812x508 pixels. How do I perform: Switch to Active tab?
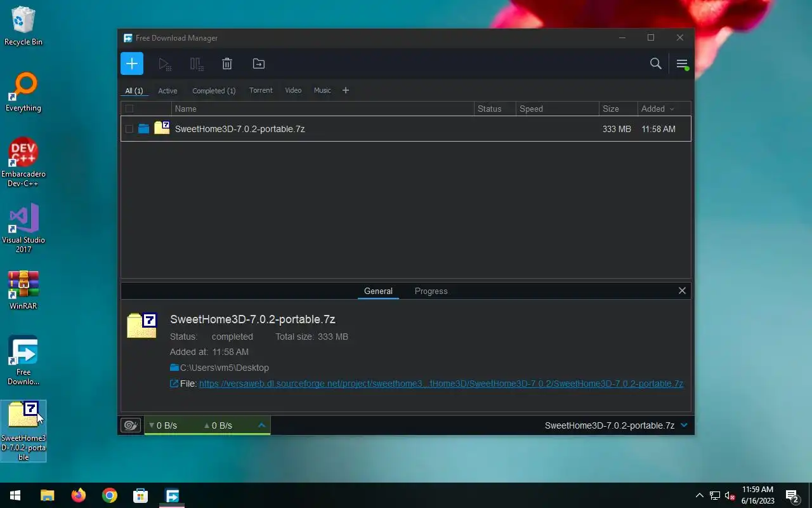167,91
